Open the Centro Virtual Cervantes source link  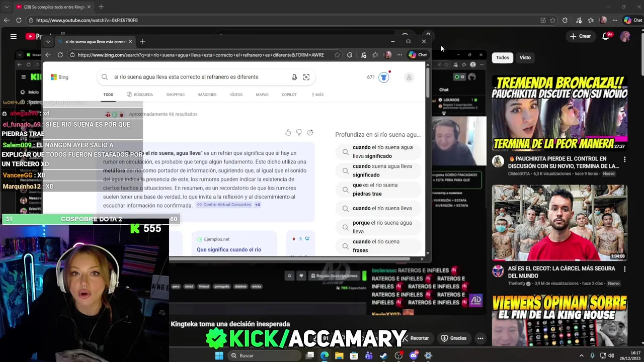coord(224,205)
